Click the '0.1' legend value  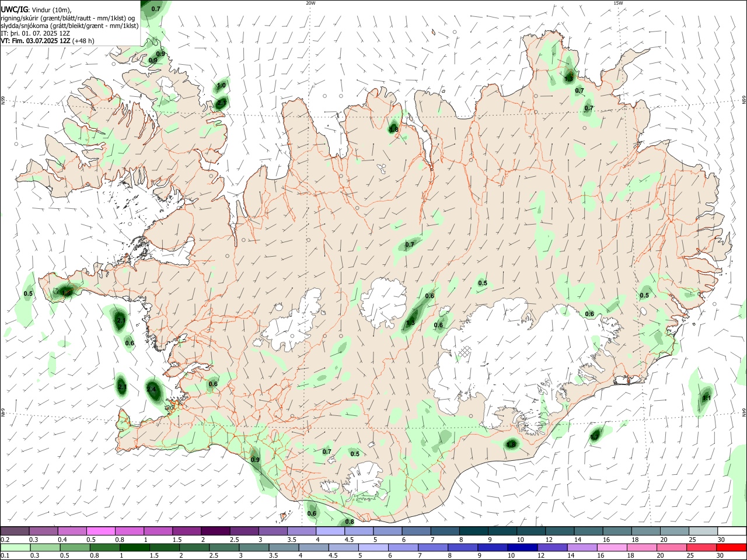(5, 556)
